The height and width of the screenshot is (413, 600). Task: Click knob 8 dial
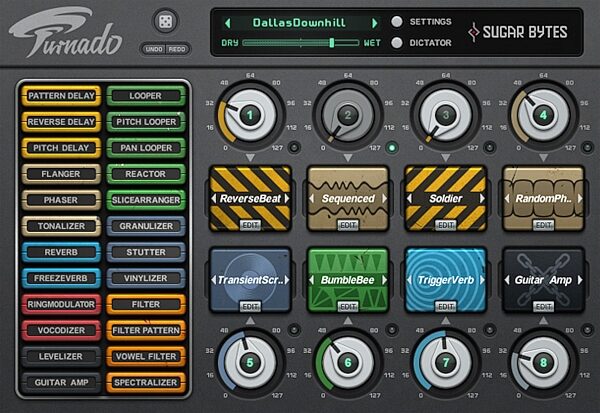[x=543, y=362]
